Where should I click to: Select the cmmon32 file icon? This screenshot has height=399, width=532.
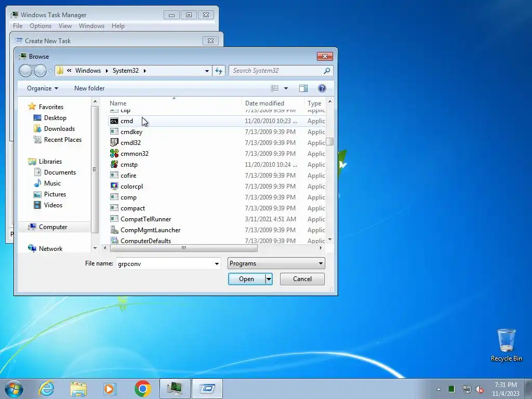(114, 154)
